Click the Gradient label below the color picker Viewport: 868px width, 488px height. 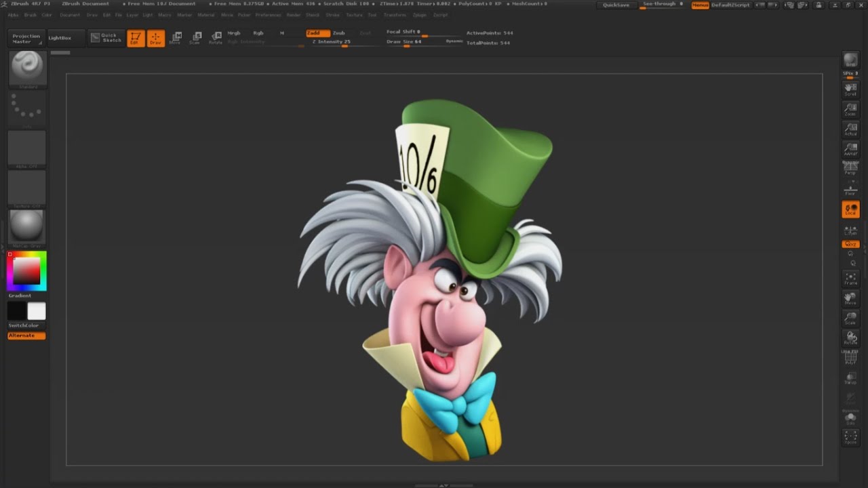pyautogui.click(x=20, y=296)
